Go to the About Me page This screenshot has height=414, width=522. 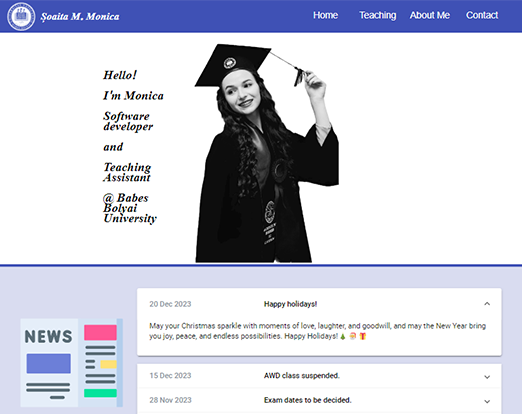(x=430, y=15)
